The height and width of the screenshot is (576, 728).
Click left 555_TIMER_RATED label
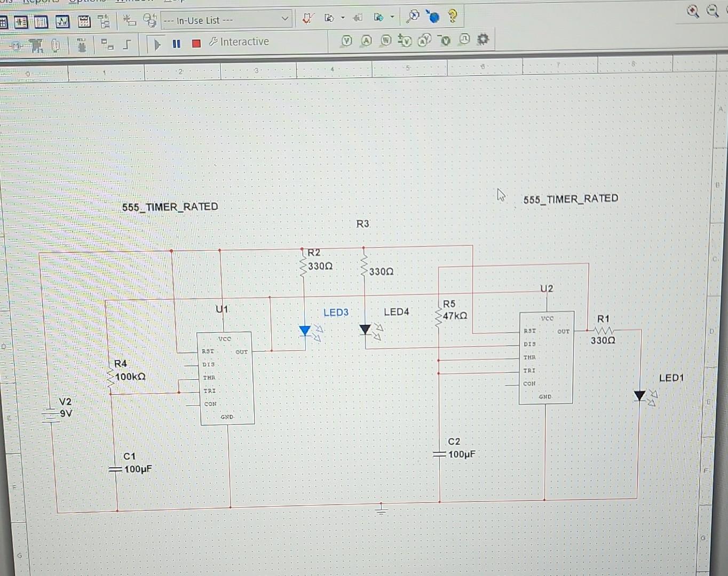[170, 207]
